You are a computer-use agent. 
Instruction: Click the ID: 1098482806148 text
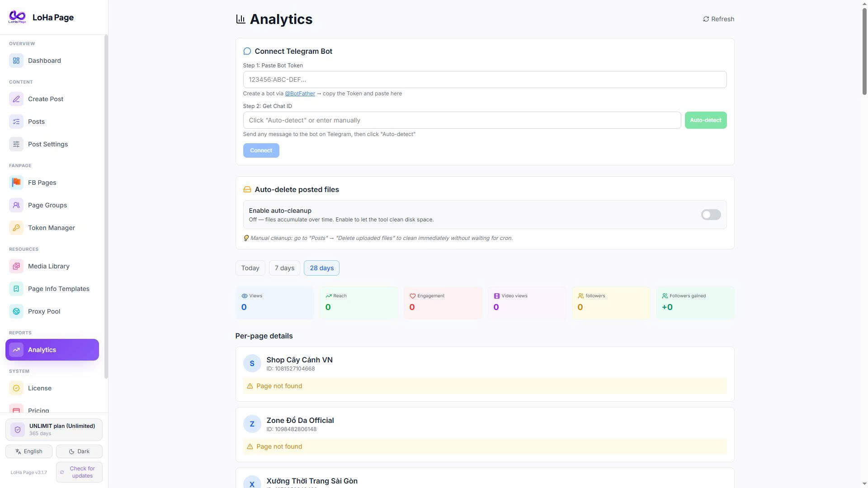[291, 429]
